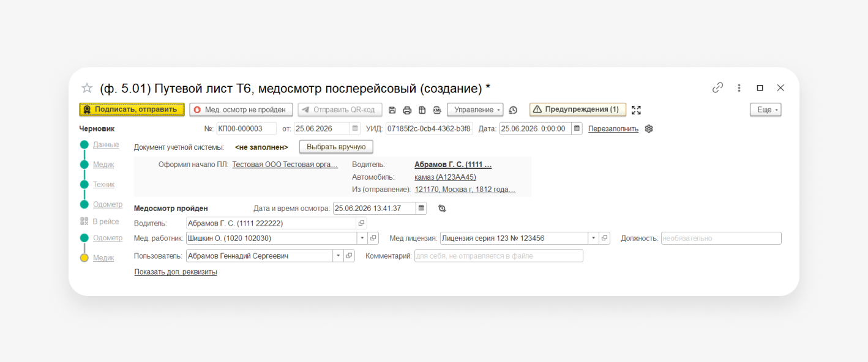The image size is (868, 362).
Task: Click the В рейсе step label
Action: click(106, 221)
